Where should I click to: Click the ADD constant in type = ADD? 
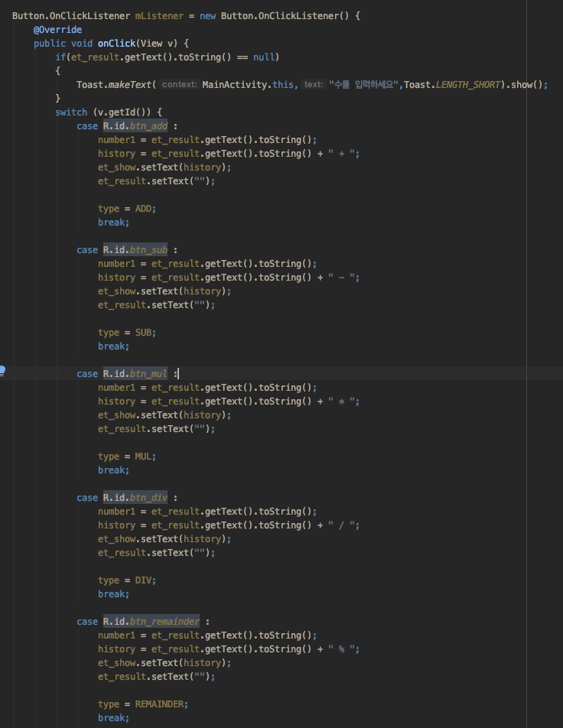tap(143, 209)
